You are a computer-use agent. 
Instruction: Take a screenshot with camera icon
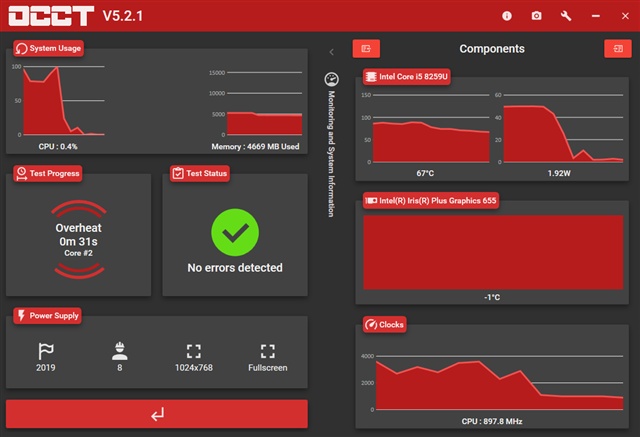pyautogui.click(x=536, y=16)
